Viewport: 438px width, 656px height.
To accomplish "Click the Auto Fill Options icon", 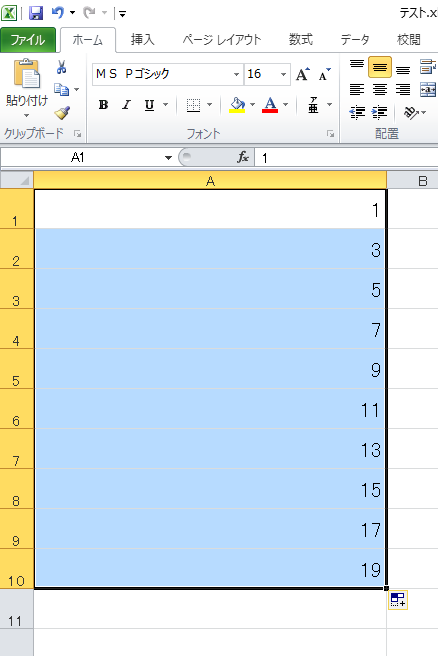I will (397, 600).
